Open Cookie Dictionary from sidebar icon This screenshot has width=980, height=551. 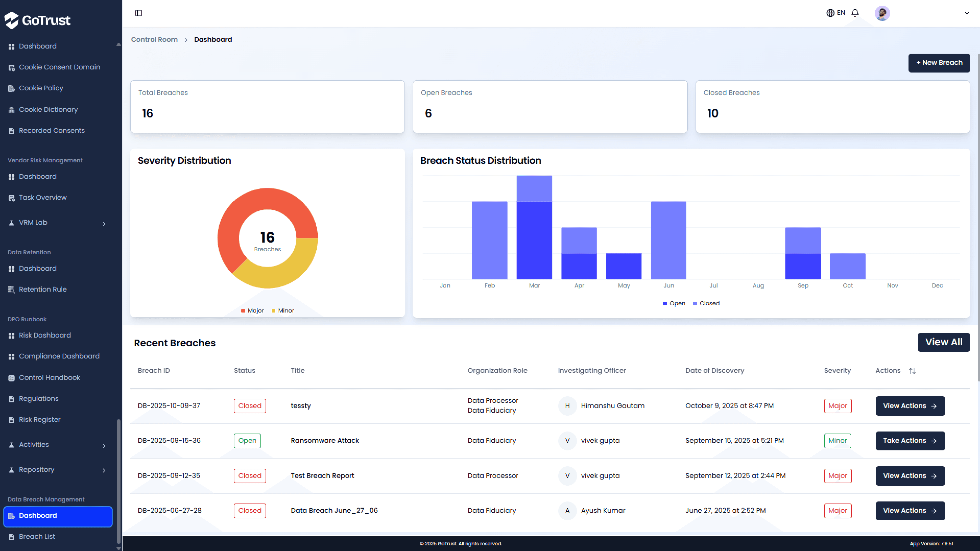[x=11, y=110]
